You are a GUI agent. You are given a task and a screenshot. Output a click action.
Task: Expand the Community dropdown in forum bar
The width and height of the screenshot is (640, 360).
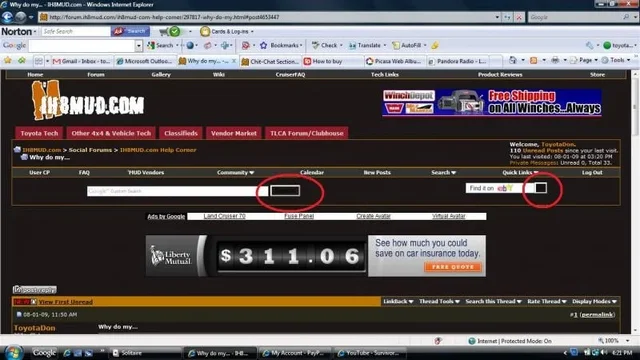236,173
